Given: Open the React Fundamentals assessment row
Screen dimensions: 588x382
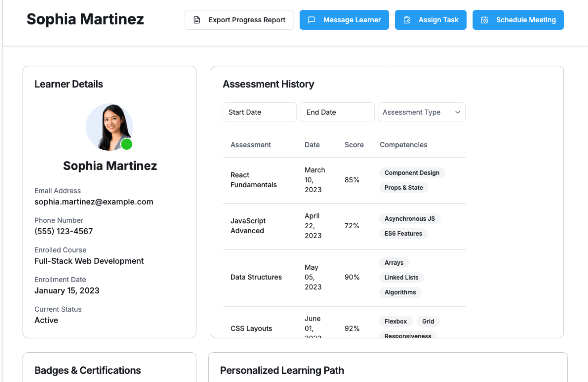Looking at the screenshot, I should click(x=253, y=180).
